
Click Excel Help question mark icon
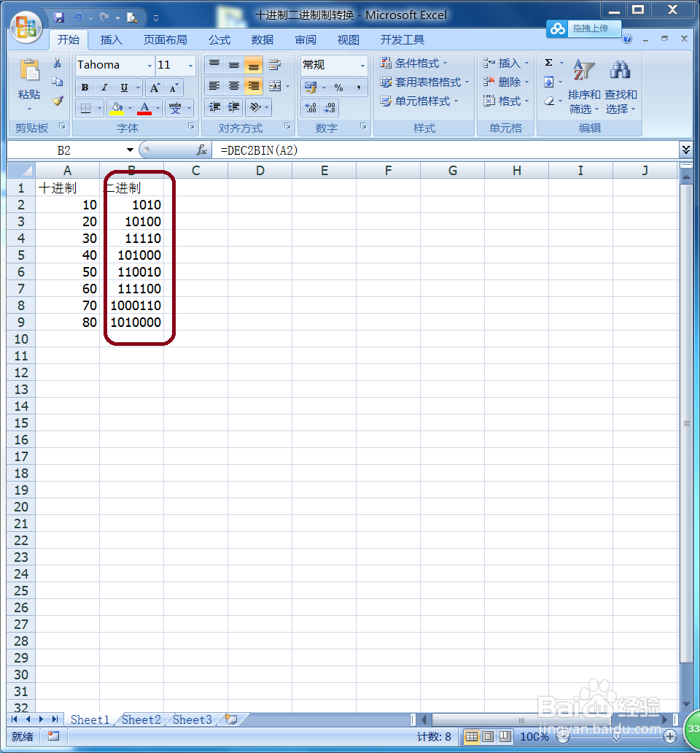(627, 39)
